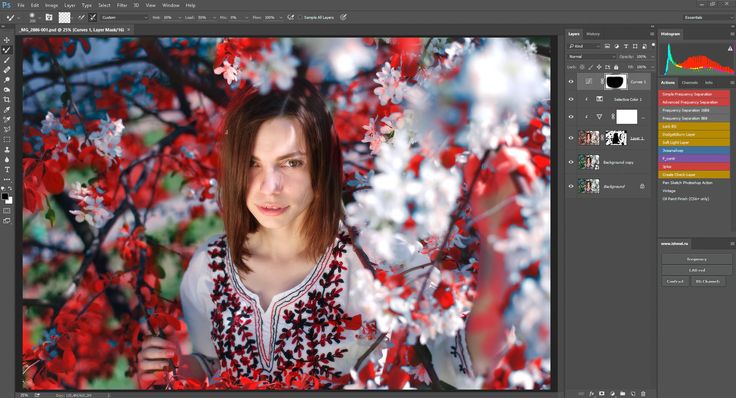The height and width of the screenshot is (398, 736).
Task: Open the Filter menu
Action: pyautogui.click(x=122, y=5)
